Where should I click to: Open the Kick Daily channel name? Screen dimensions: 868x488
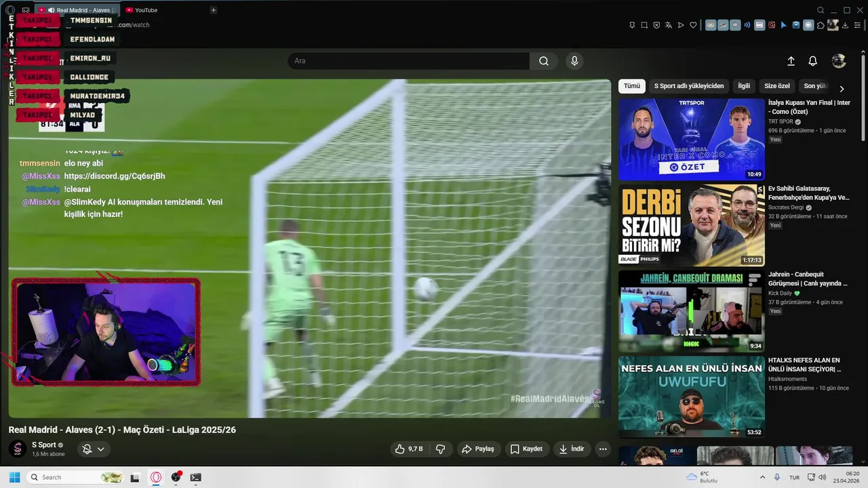pos(780,293)
